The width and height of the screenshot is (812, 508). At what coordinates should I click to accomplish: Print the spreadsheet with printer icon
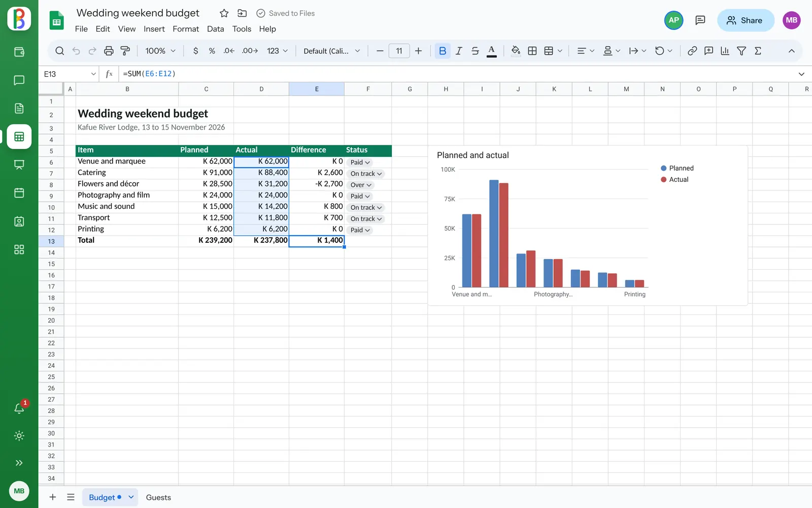tap(109, 51)
